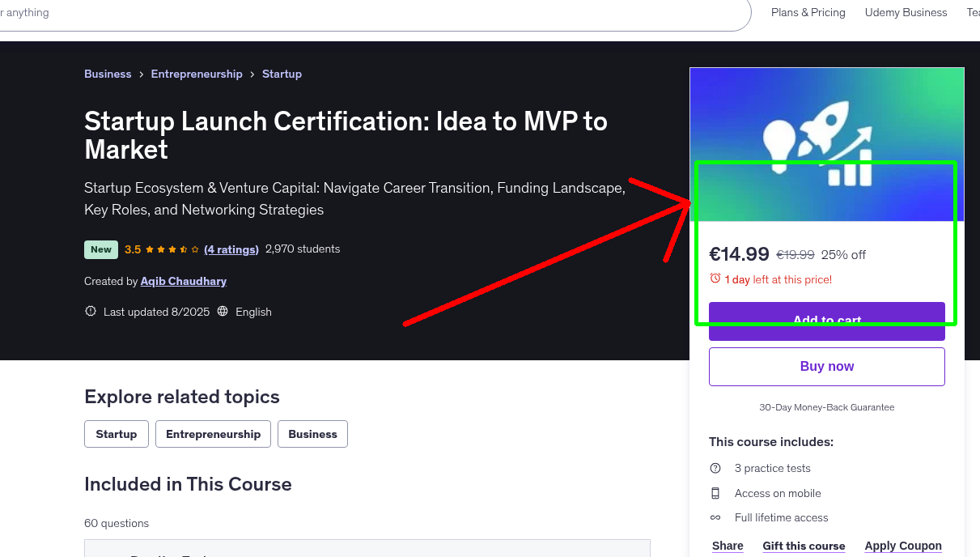The height and width of the screenshot is (557, 980).
Task: Click the Buy now button
Action: (x=826, y=366)
